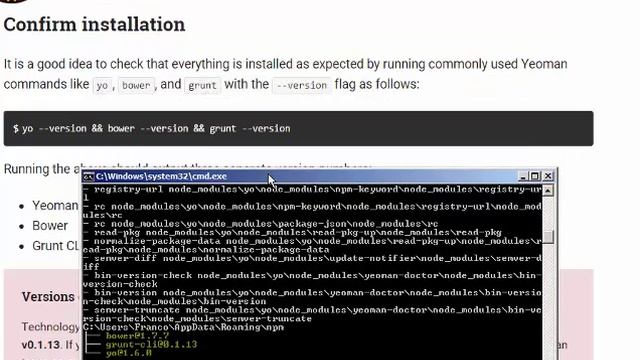The image size is (640, 360).
Task: Click the 'Bower' bullet item
Action: click(50, 226)
